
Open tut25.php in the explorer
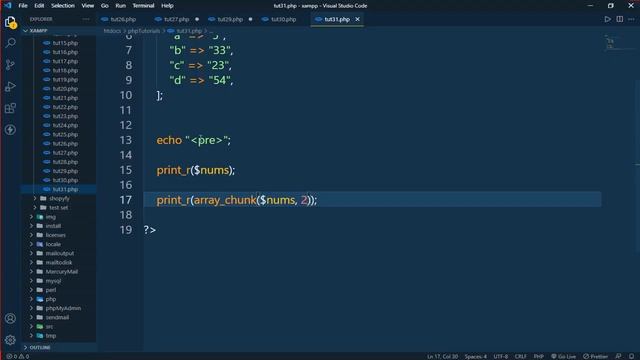coord(65,134)
